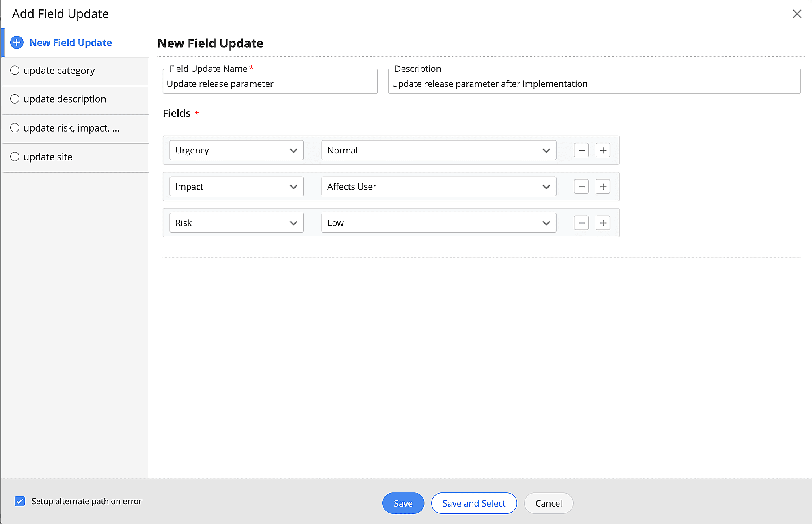Image resolution: width=812 pixels, height=524 pixels.
Task: Open the Urgency field name dropdown
Action: point(236,151)
